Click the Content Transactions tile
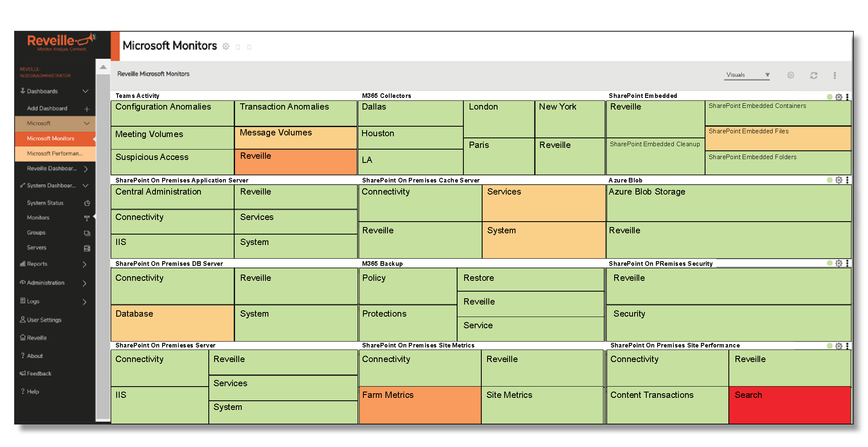This screenshot has width=868, height=447. [x=668, y=405]
